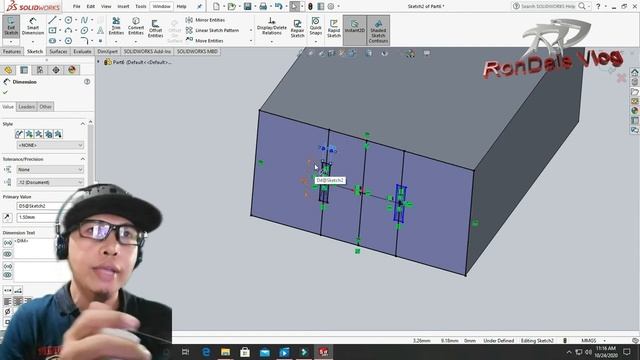The image size is (640, 360).
Task: Open the Insert menu
Action: (x=123, y=6)
